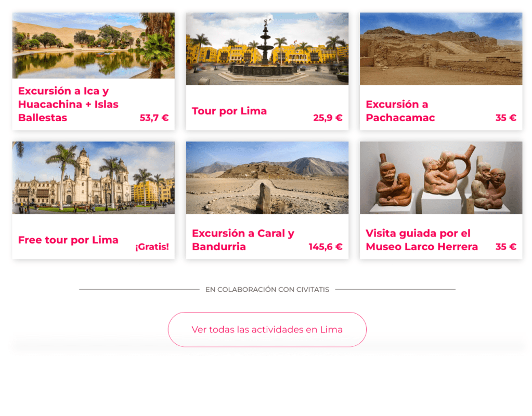Click the 25,9 € price on Tour por Lima

click(x=328, y=118)
